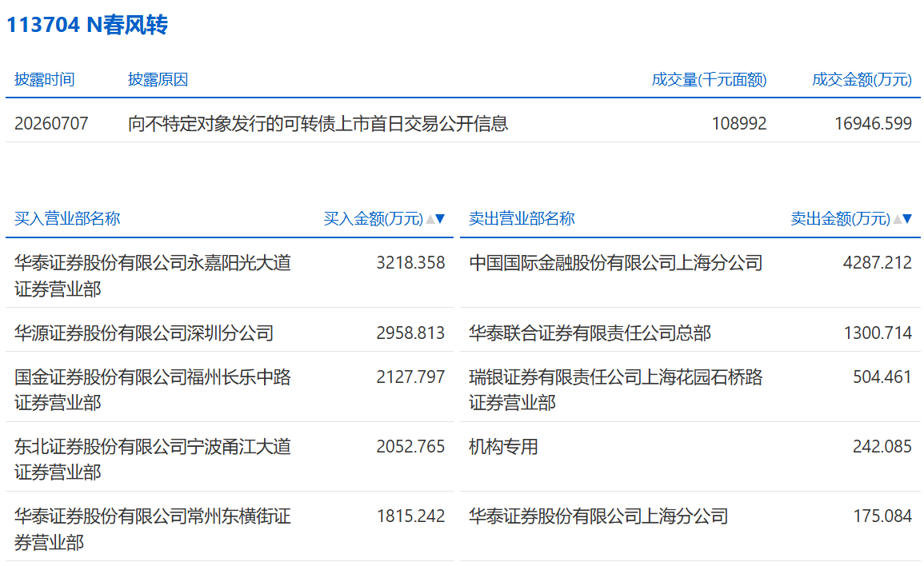This screenshot has height=566, width=924.
Task: Select the sell amount 242.085
Action: [882, 446]
